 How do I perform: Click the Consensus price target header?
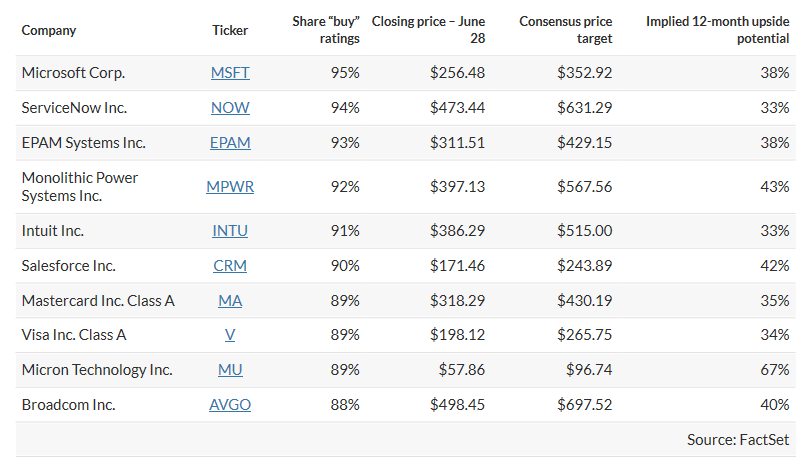point(566,30)
